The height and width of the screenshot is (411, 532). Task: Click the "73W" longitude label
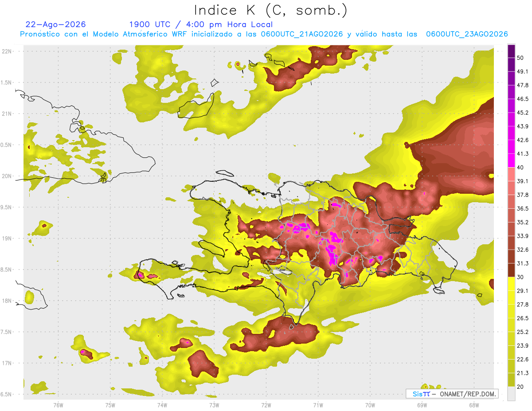[x=214, y=405]
